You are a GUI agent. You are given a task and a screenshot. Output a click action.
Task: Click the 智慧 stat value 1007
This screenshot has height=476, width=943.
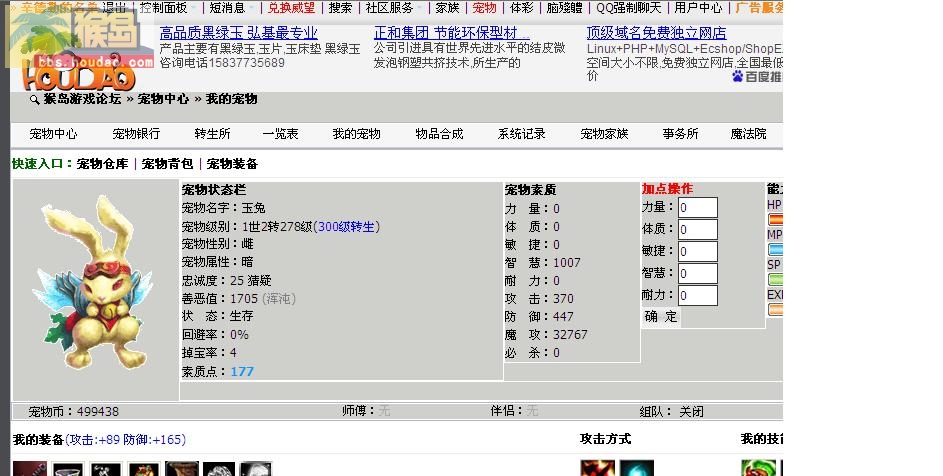[567, 262]
